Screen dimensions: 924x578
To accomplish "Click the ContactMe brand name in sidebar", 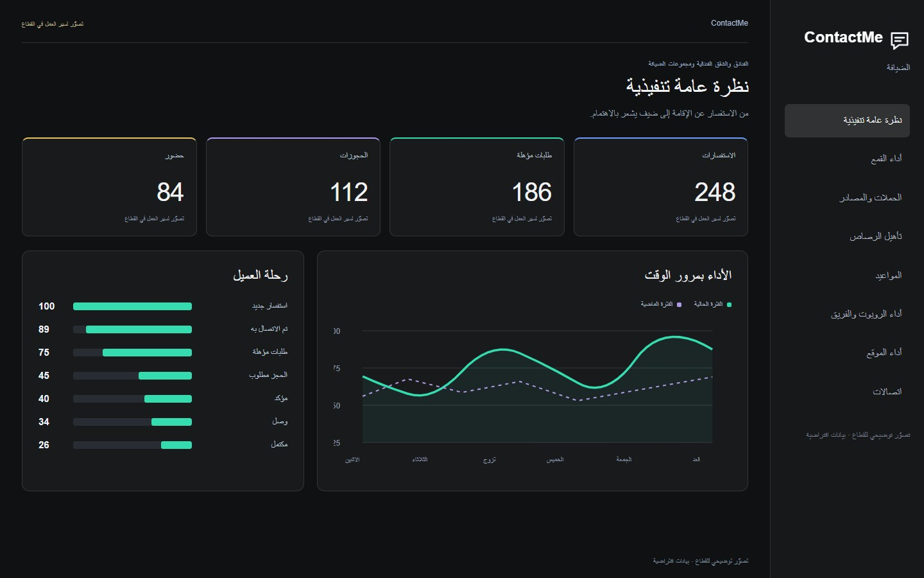I will pos(843,37).
